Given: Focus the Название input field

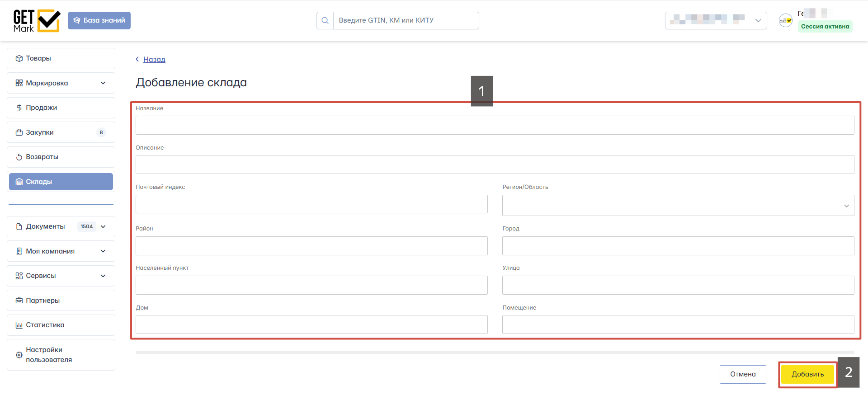Looking at the screenshot, I should (x=495, y=125).
